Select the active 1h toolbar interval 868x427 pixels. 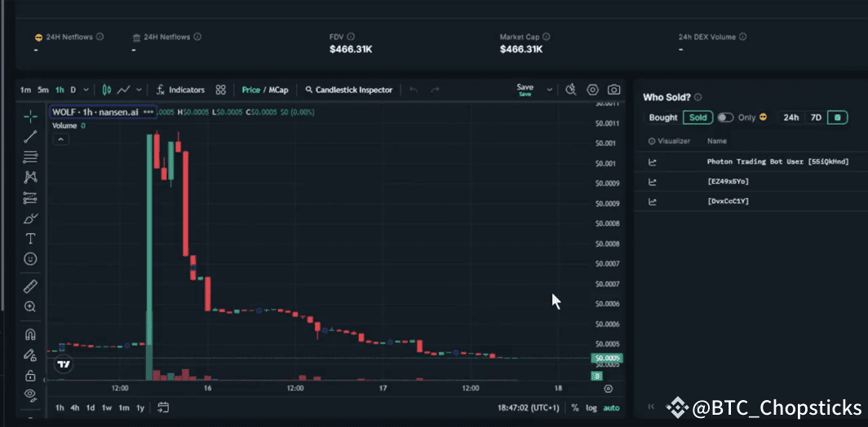click(x=60, y=90)
